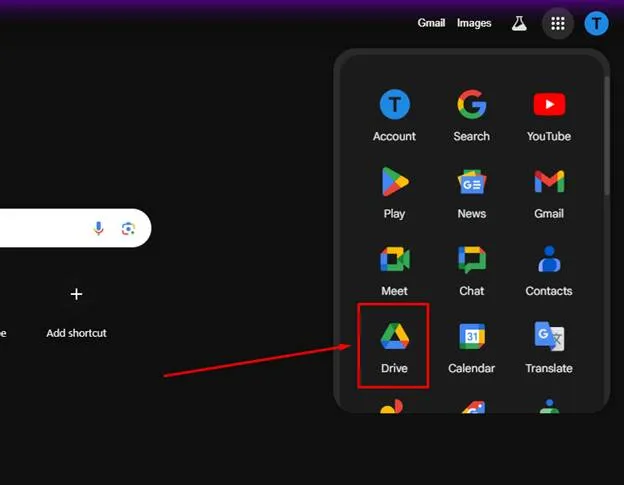Click inside the Google search box
This screenshot has width=624, height=485.
click(76, 228)
